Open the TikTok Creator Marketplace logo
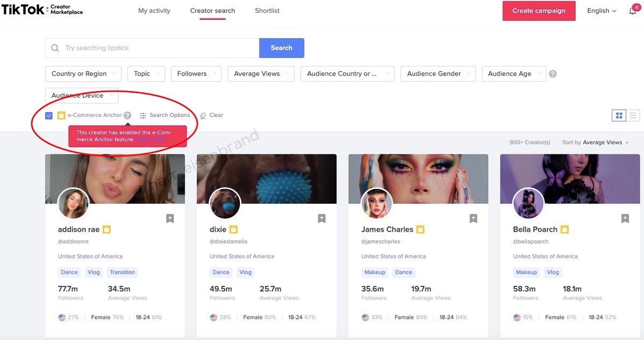The image size is (644, 340). point(42,10)
